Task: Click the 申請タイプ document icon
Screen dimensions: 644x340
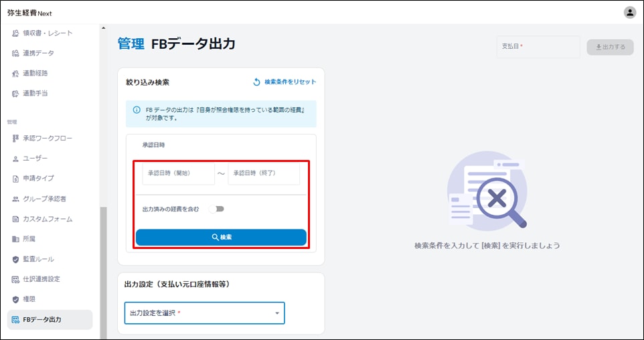Action: (x=15, y=179)
